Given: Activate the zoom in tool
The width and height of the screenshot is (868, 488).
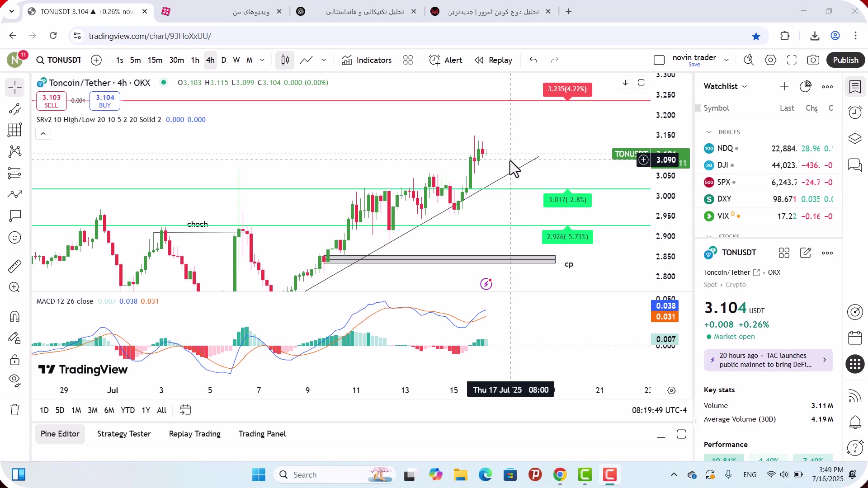Looking at the screenshot, I should coord(15,287).
